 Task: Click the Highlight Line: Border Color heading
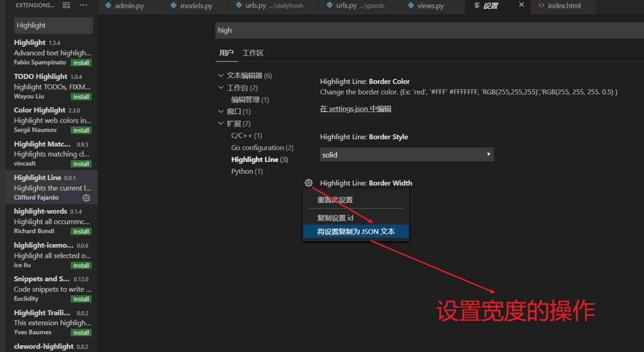pos(365,81)
